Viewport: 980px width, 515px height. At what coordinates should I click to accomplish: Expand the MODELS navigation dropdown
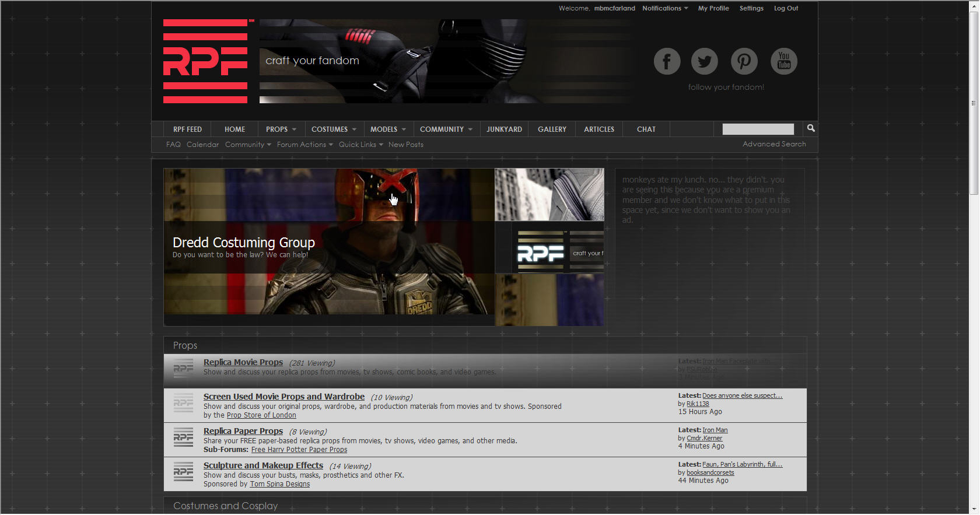click(x=388, y=129)
